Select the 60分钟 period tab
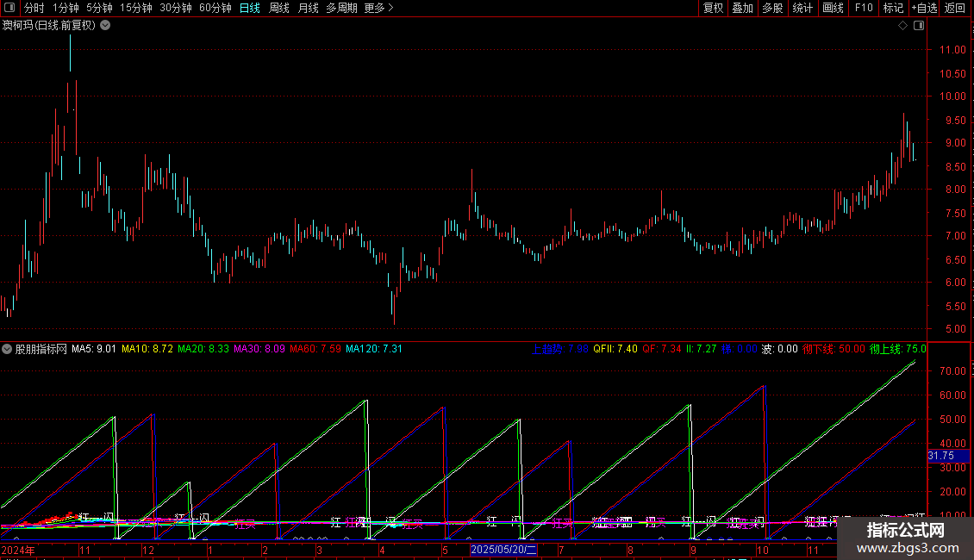This screenshot has height=560, width=974. click(x=215, y=8)
